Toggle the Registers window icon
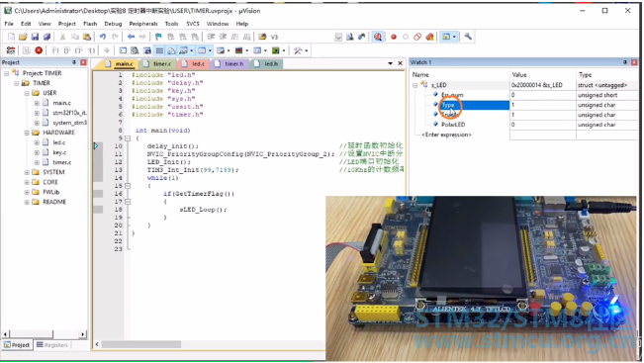The image size is (644, 363). point(159,50)
